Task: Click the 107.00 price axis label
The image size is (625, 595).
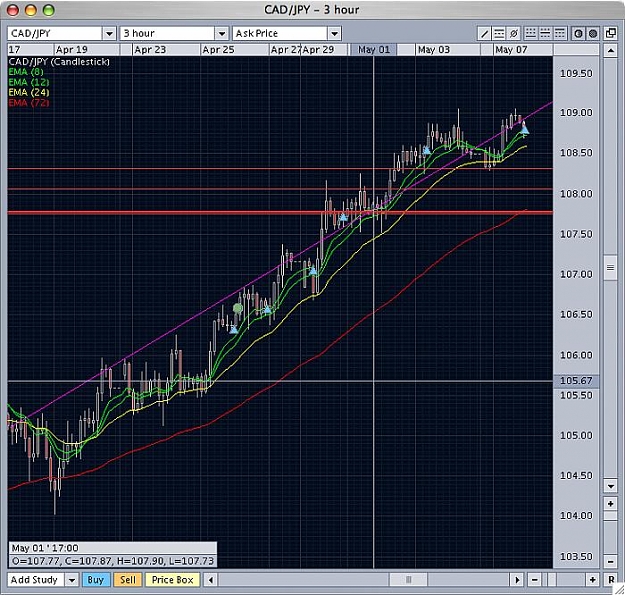Action: (x=576, y=274)
